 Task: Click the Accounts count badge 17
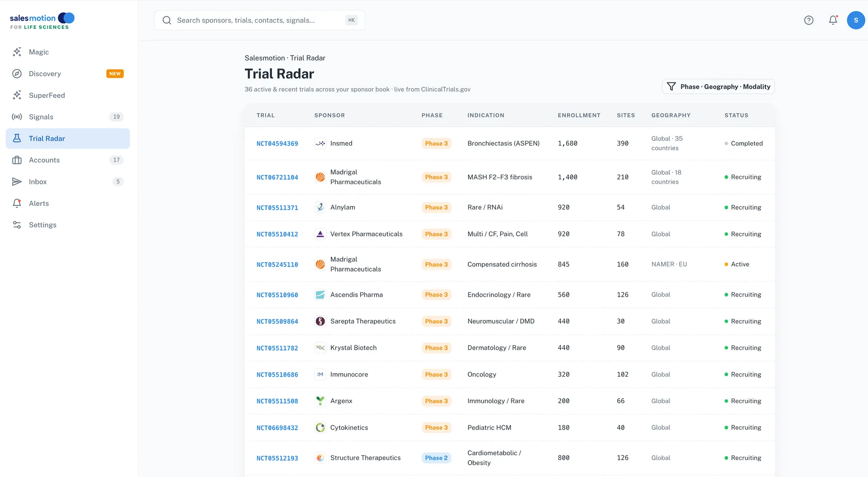tap(116, 160)
